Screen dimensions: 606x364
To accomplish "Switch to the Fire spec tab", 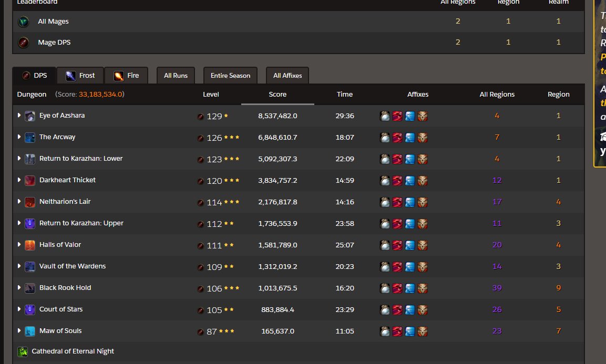I will coord(126,75).
